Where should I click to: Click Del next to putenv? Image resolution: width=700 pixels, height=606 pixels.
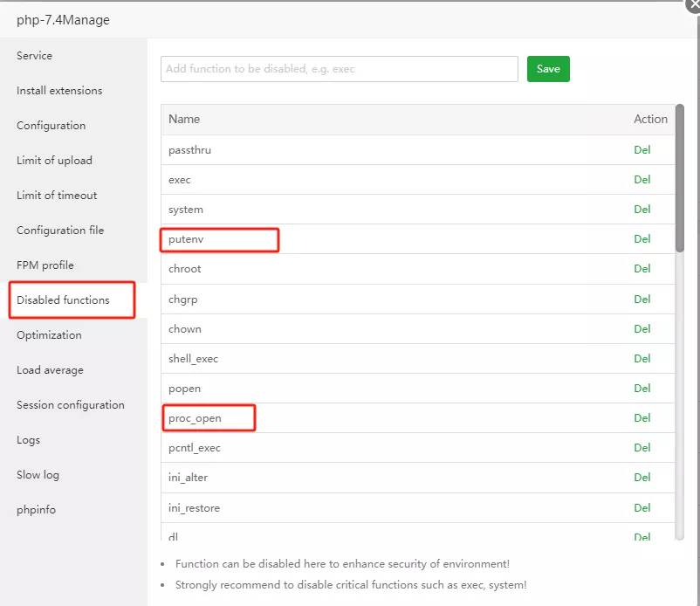pos(642,239)
